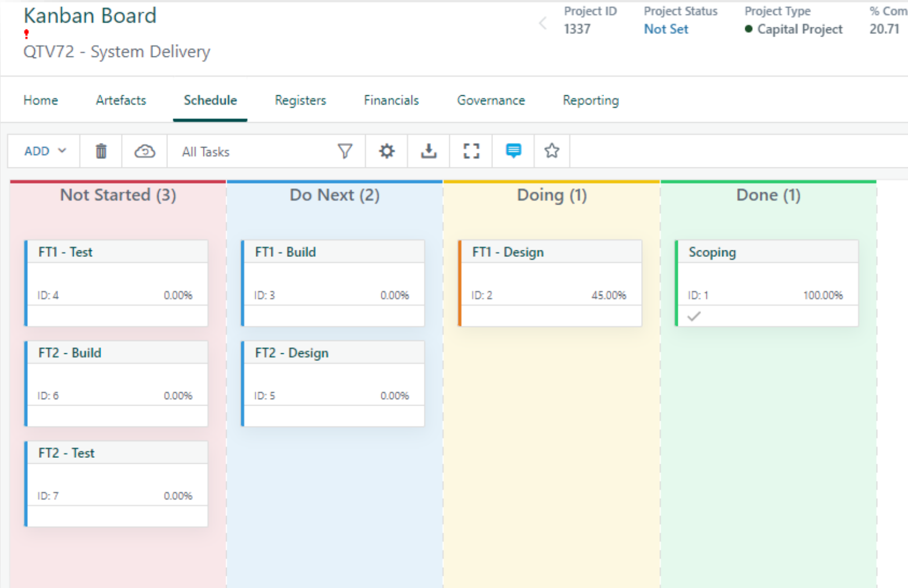Go to the Financials tab

[x=391, y=100]
